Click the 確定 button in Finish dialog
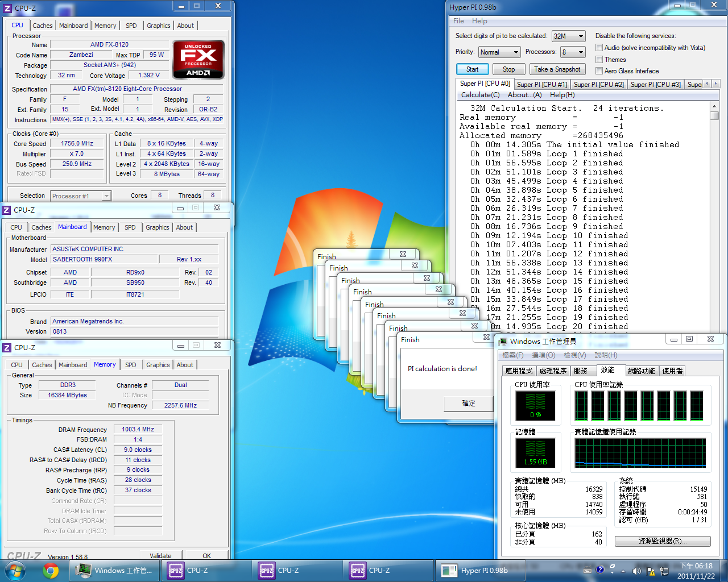Viewport: 728px width, 582px height. pos(468,403)
